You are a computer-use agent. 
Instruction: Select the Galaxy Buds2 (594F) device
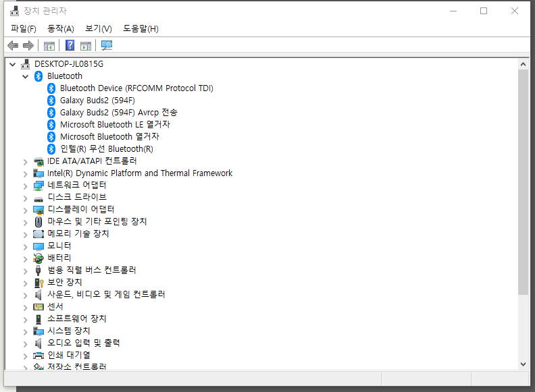coord(97,101)
